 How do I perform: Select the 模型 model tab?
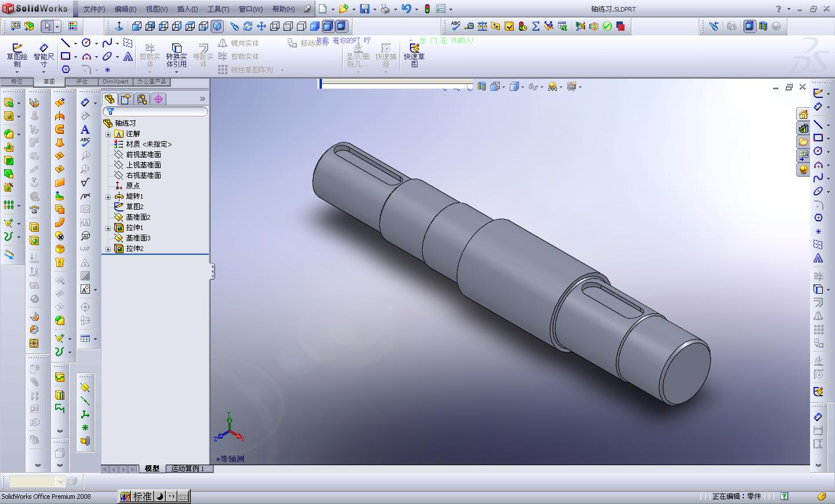152,469
